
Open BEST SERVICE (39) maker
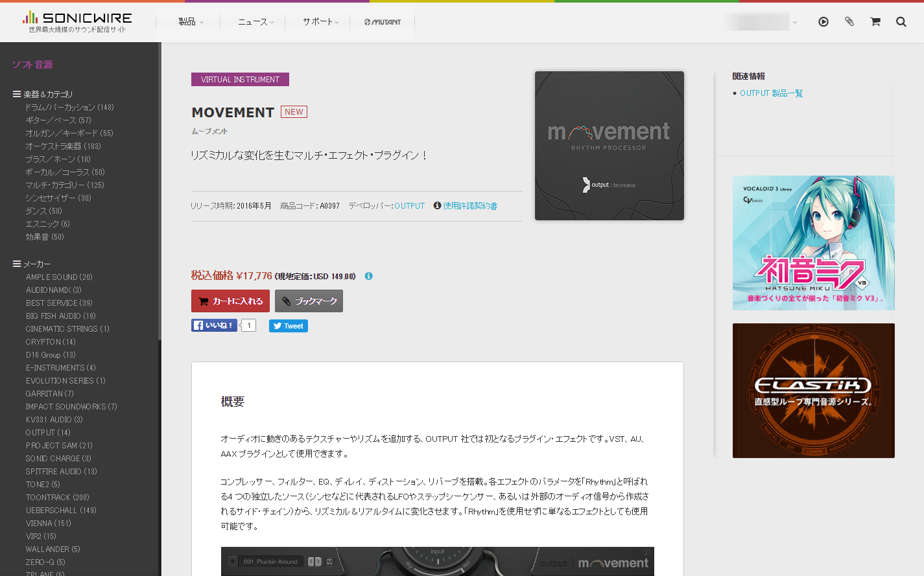pyautogui.click(x=59, y=303)
